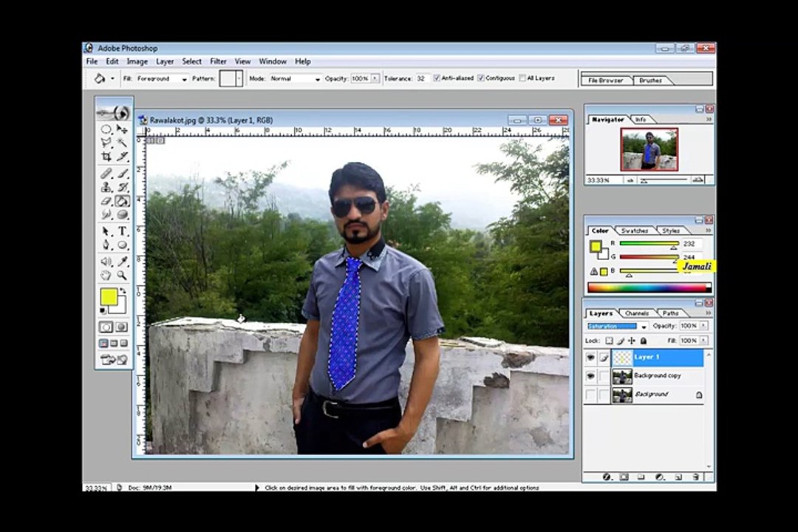This screenshot has height=532, width=798.
Task: Open layer Opacity arrow in Layers panel
Action: 703,326
